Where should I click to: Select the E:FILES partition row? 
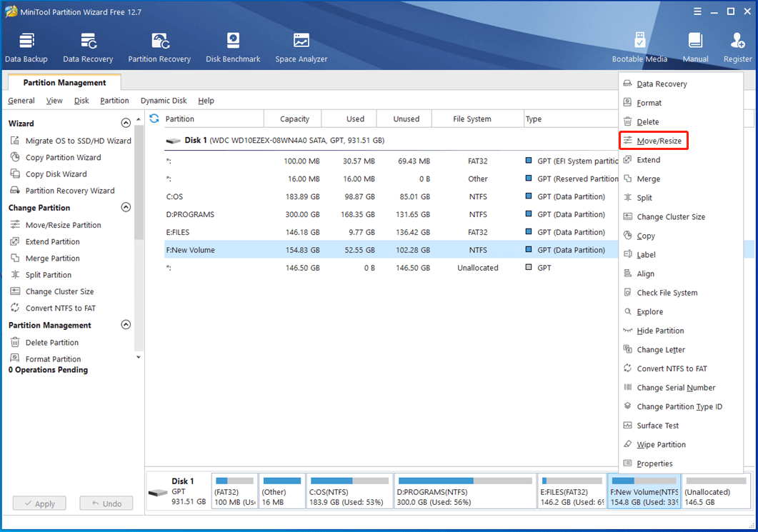pyautogui.click(x=391, y=232)
